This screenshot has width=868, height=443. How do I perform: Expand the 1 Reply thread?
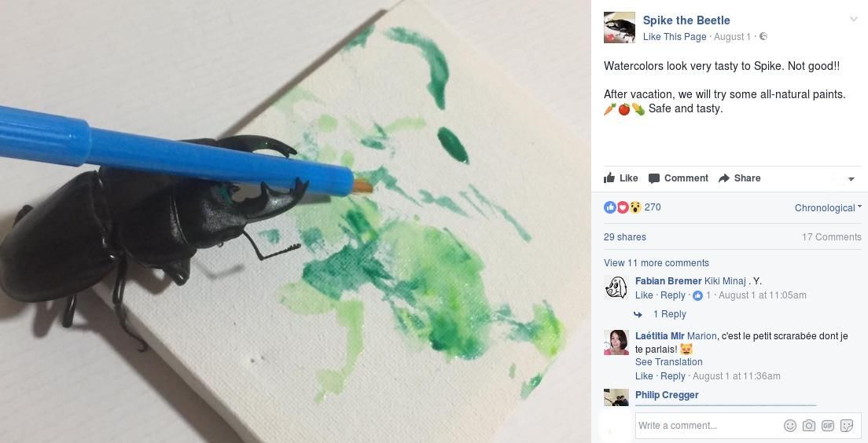click(x=669, y=314)
